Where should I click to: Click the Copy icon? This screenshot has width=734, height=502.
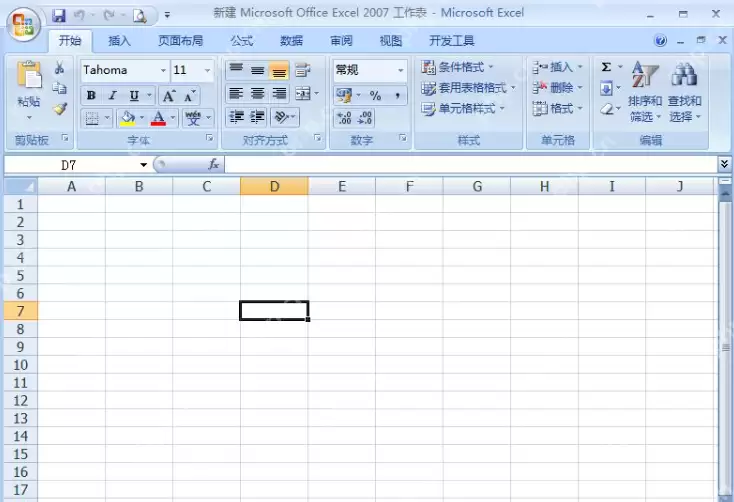click(x=59, y=88)
